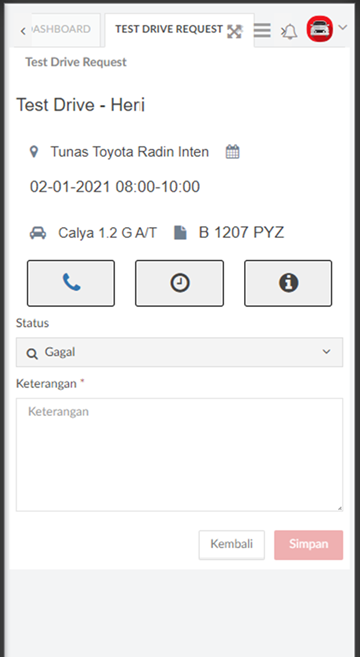This screenshot has width=360, height=657.
Task: Click the search icon in Status field
Action: click(x=32, y=353)
